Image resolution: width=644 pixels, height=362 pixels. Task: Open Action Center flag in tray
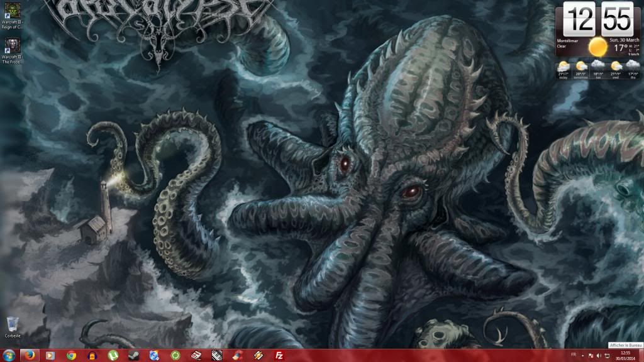point(591,356)
